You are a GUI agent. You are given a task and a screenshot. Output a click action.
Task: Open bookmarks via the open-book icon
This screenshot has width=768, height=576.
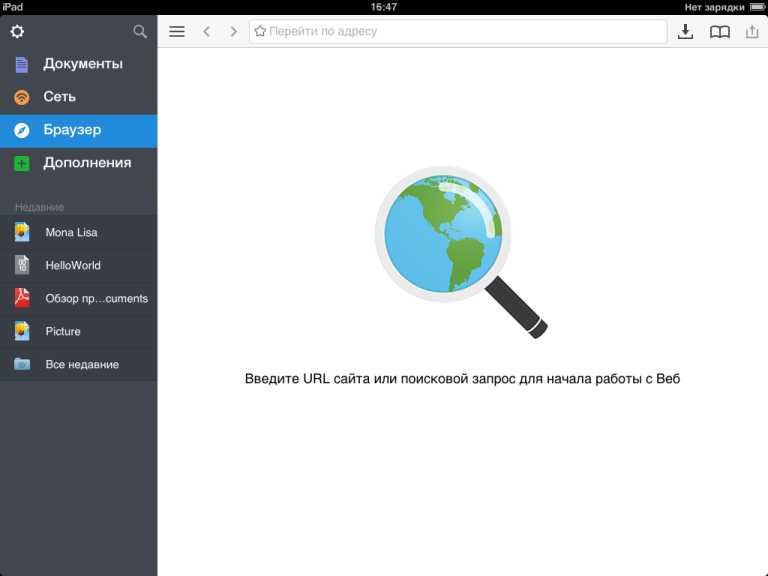[x=720, y=32]
